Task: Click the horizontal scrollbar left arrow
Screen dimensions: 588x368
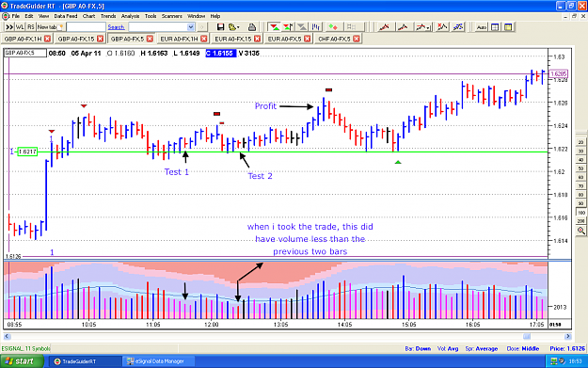Action: (7, 337)
